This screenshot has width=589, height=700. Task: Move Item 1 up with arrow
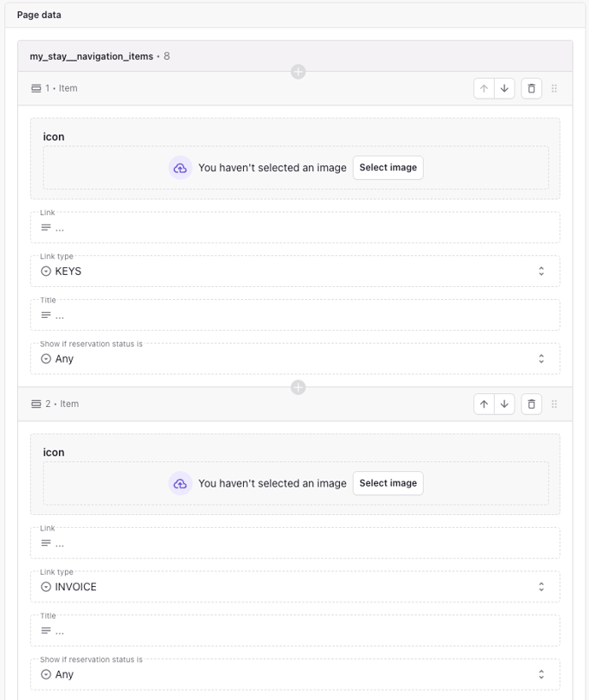tap(484, 88)
